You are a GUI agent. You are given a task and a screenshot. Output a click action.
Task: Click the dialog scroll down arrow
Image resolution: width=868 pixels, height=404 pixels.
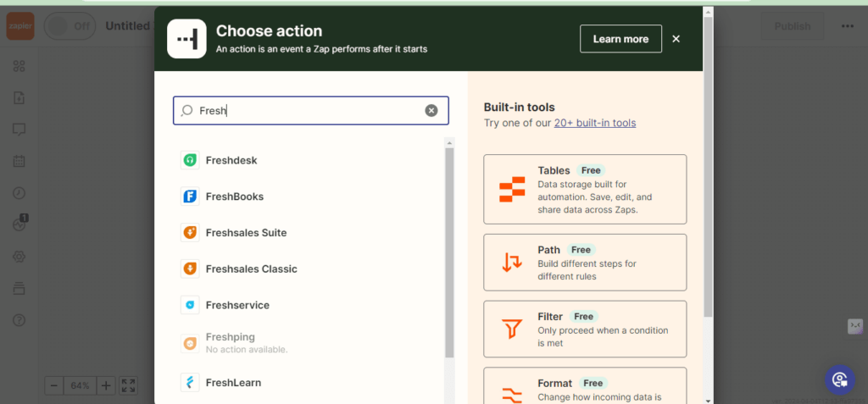[708, 400]
